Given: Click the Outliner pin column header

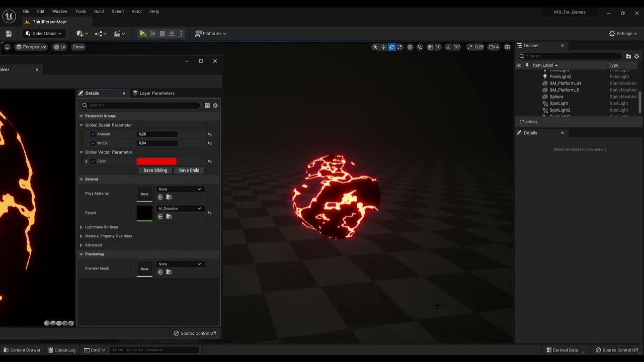Looking at the screenshot, I should (x=527, y=65).
